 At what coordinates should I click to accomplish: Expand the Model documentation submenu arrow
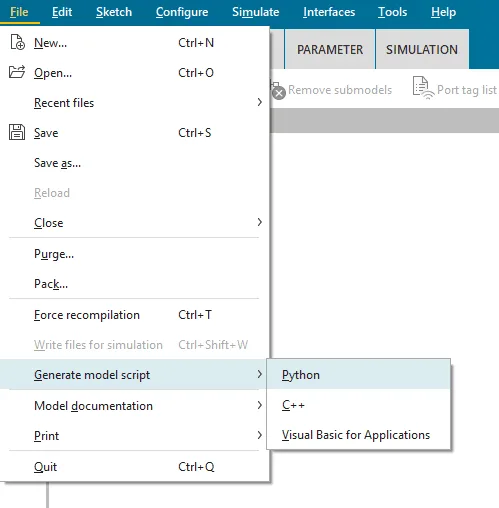click(x=260, y=405)
